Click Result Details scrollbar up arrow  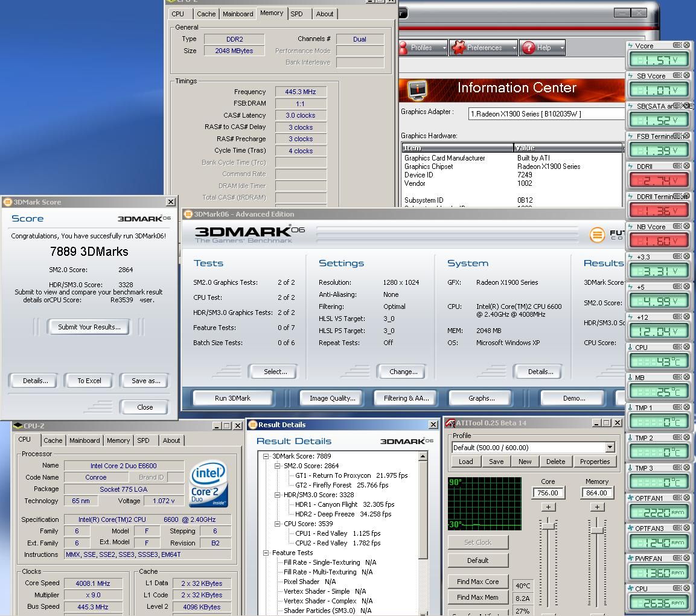(423, 456)
